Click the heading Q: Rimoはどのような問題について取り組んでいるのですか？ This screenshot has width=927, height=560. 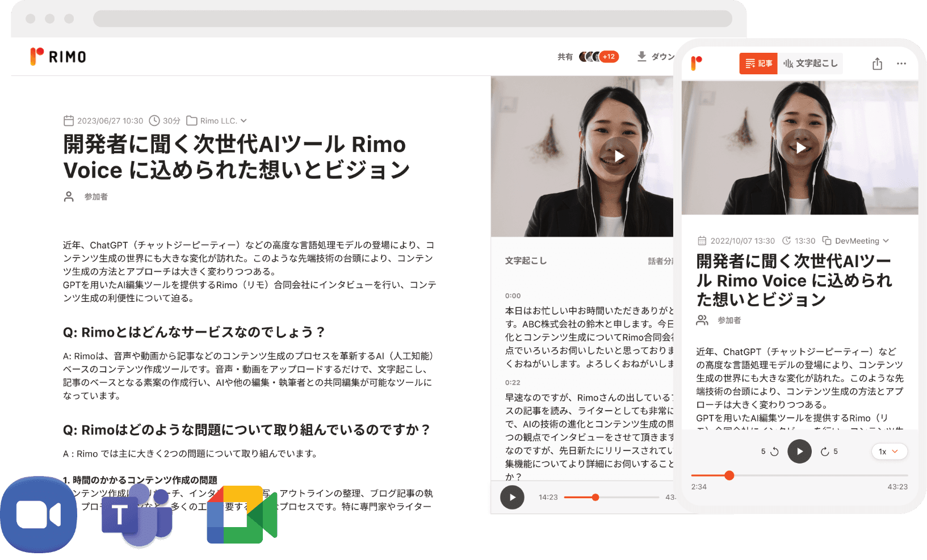(246, 430)
